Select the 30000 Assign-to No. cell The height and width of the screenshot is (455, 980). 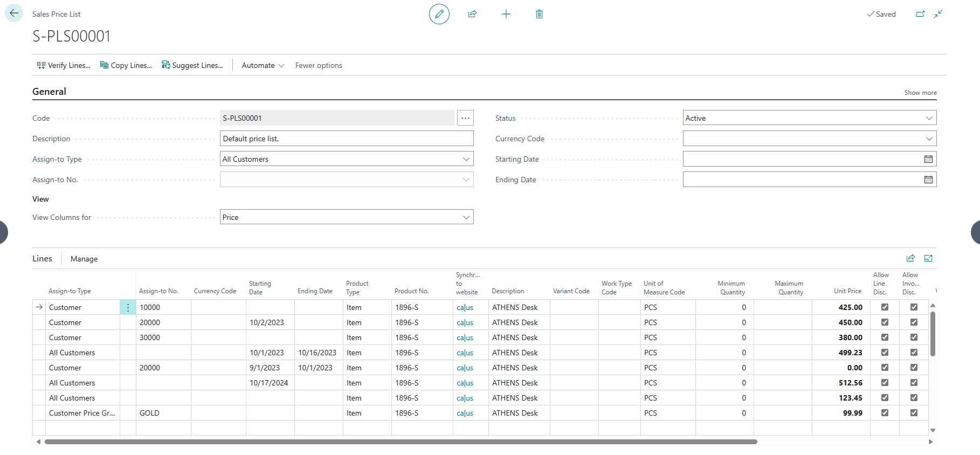[163, 337]
